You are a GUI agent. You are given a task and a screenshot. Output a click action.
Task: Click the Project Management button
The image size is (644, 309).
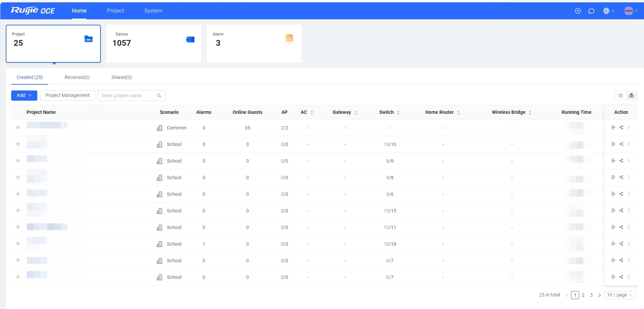point(68,96)
